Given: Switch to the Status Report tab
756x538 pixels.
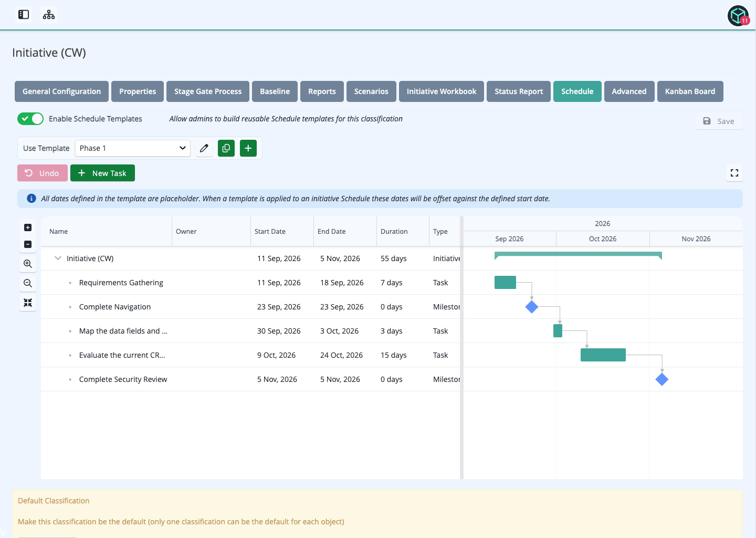Looking at the screenshot, I should click(x=519, y=91).
